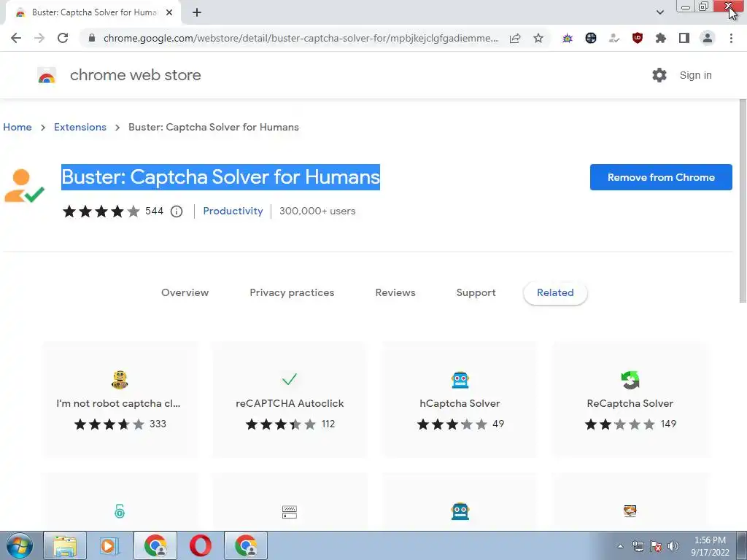Click Sign in link
Viewport: 747px width, 560px height.
tap(695, 75)
